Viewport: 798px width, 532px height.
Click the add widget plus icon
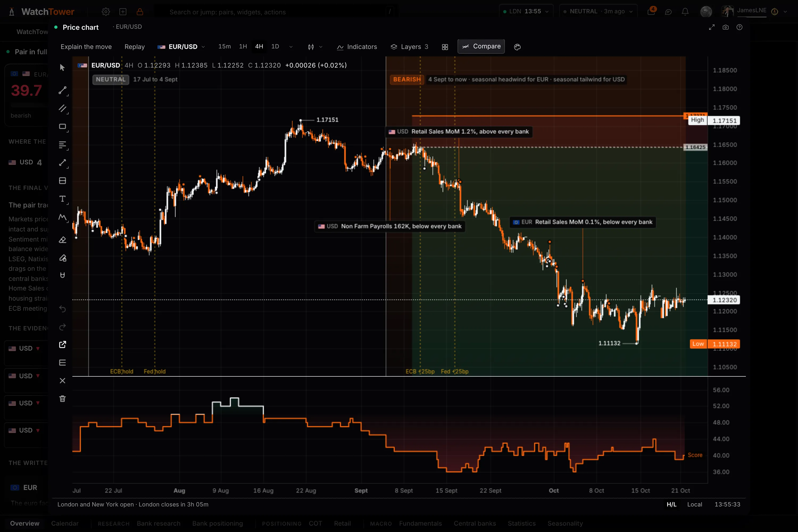point(123,12)
